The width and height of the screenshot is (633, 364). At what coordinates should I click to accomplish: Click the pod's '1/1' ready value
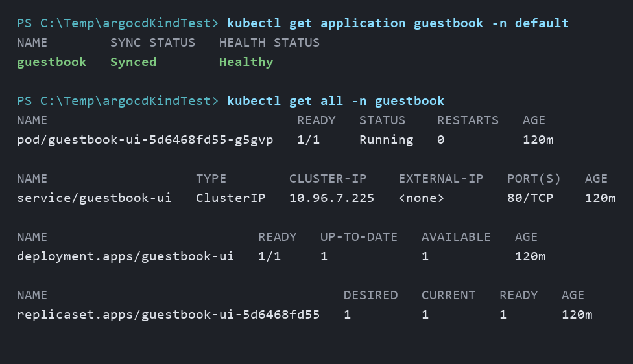(x=309, y=140)
